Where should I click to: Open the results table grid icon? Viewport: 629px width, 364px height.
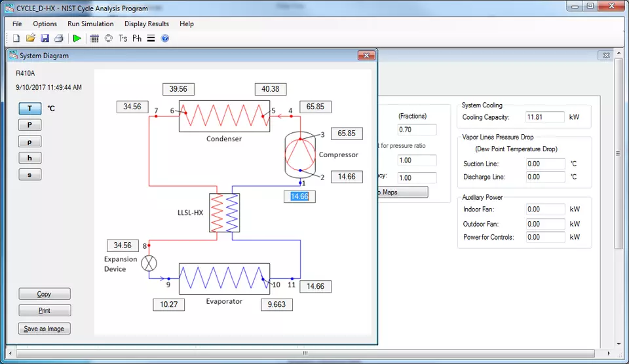tap(94, 39)
